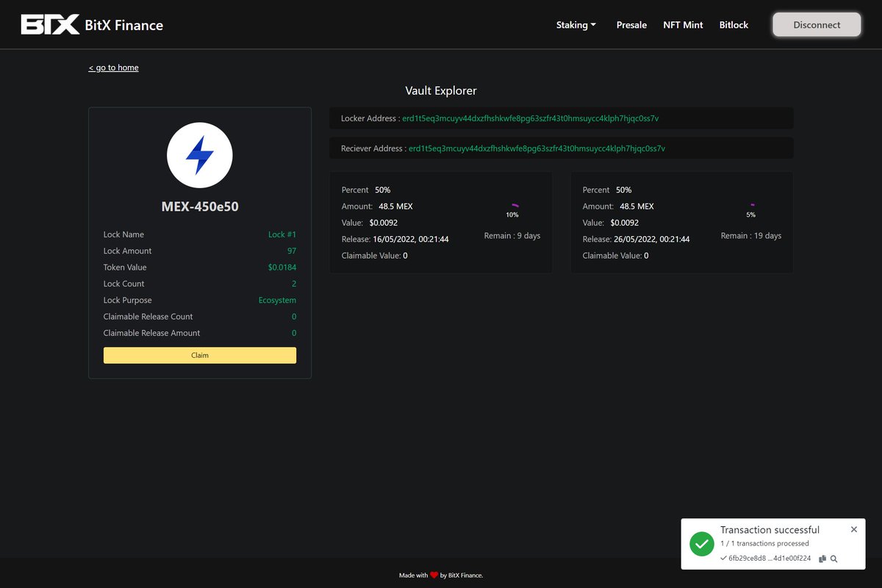Click the MEX lightning bolt token icon

(200, 155)
